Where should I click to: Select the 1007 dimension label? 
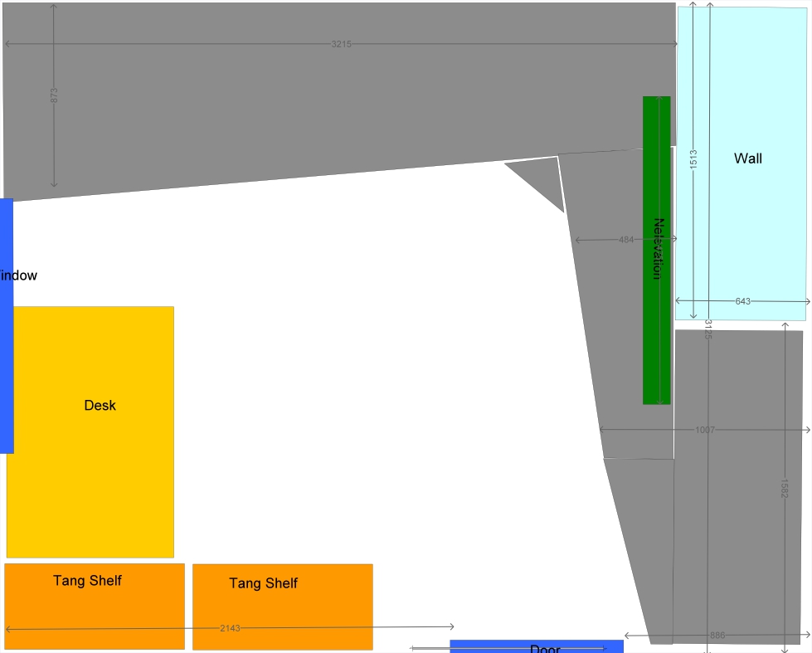click(704, 430)
